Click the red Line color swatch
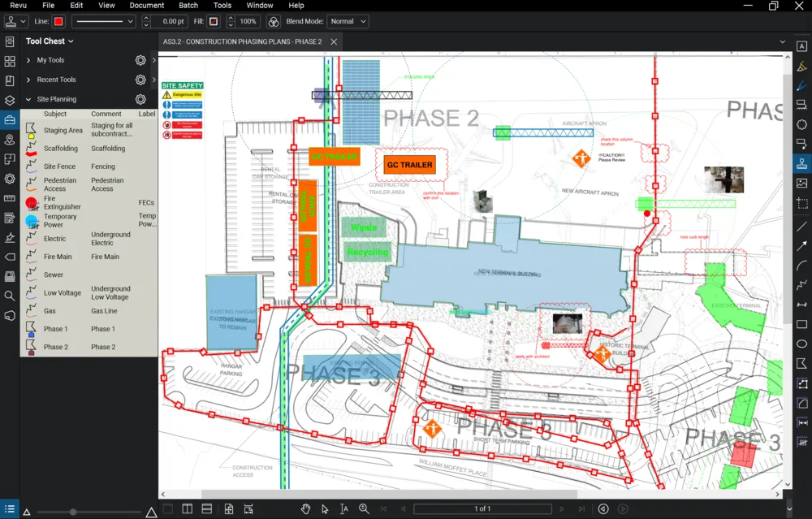 (58, 21)
